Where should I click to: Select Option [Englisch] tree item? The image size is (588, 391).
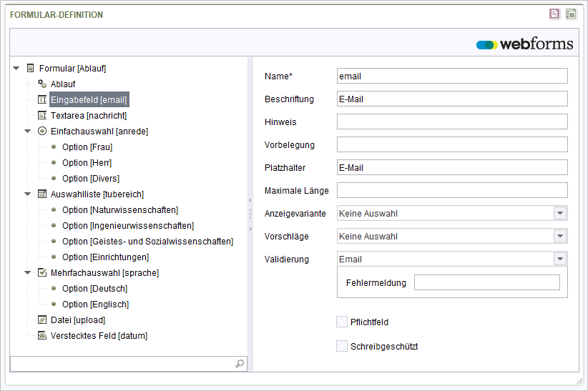coord(95,305)
